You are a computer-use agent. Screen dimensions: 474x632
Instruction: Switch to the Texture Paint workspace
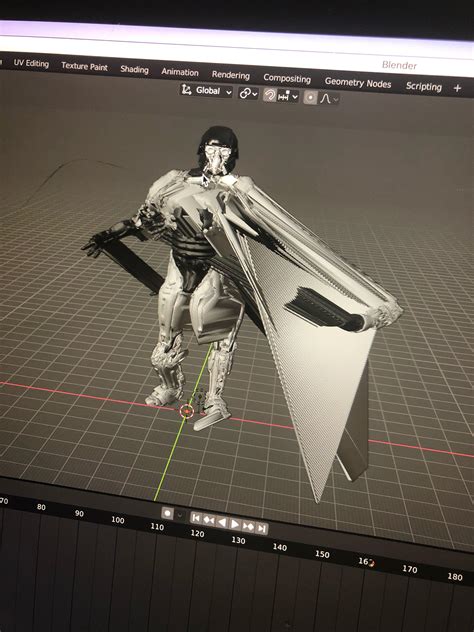click(x=84, y=67)
